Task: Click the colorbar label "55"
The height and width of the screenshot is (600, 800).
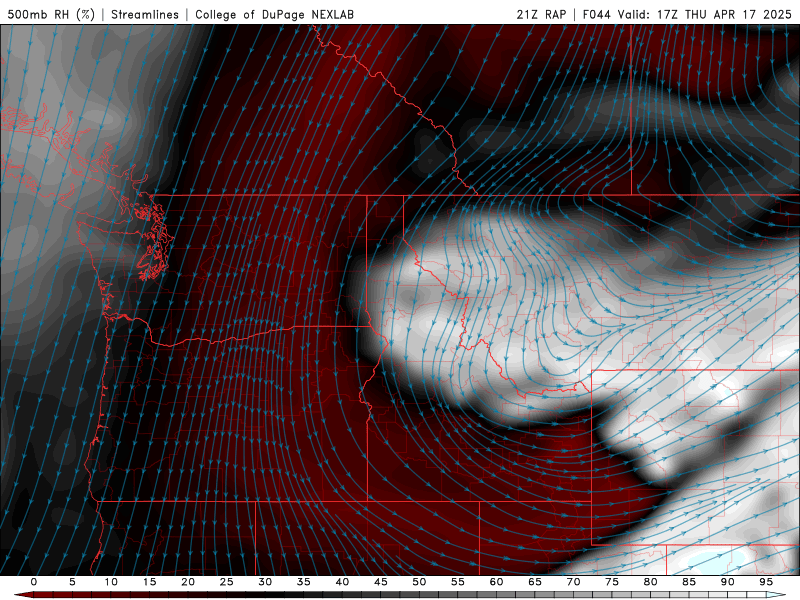Action: point(458,582)
